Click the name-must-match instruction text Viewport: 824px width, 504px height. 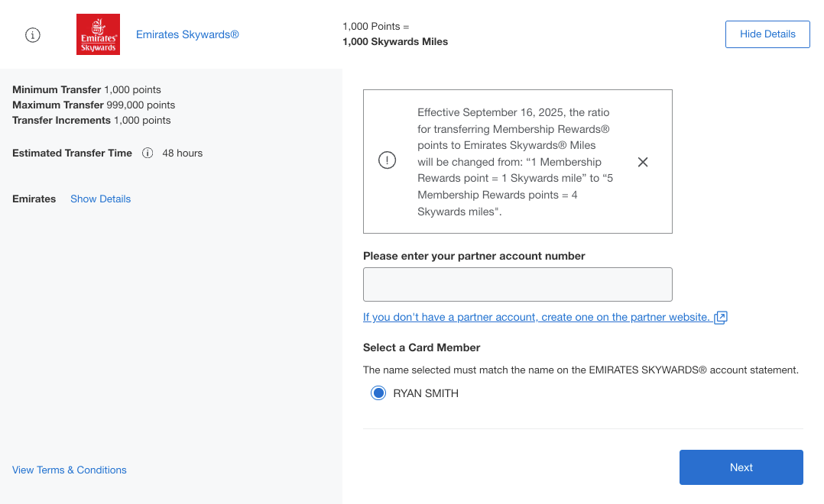click(x=581, y=370)
